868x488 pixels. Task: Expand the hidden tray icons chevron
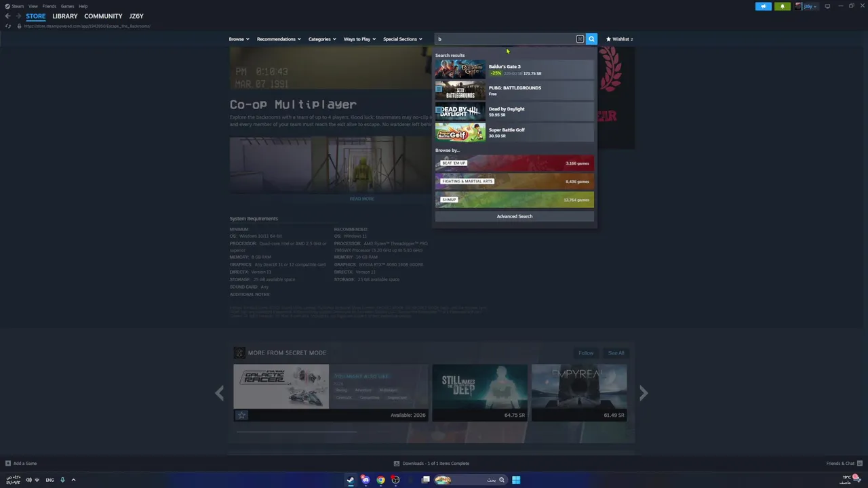click(73, 480)
